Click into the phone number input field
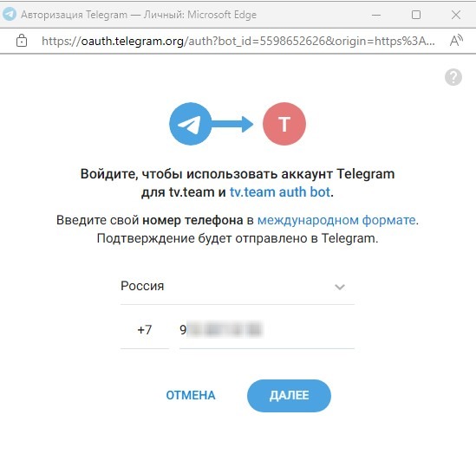Screen dimensions: 476x460 tap(267, 330)
